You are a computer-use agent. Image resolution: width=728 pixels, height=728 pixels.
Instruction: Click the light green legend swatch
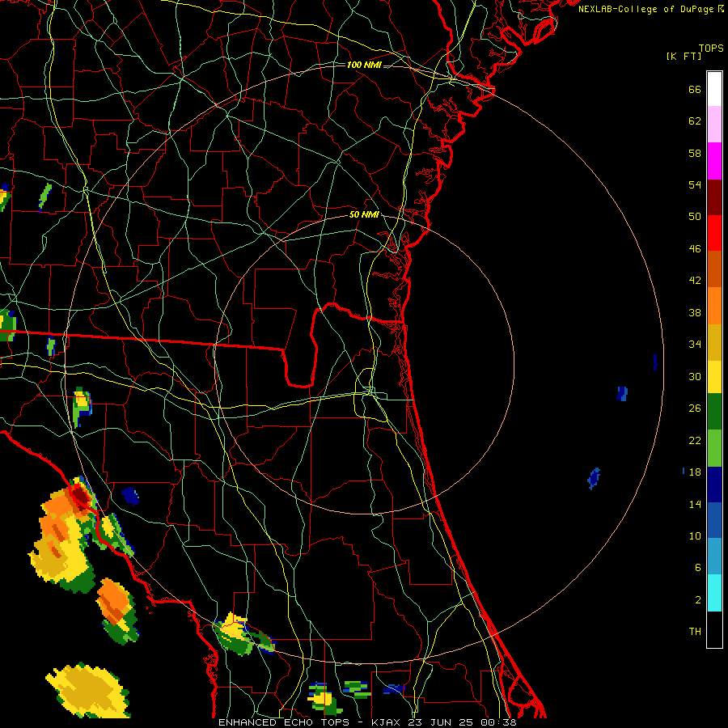tap(714, 448)
